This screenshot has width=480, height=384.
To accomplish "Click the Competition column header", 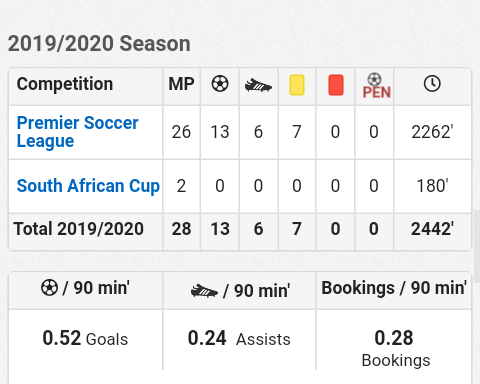I will click(65, 84).
